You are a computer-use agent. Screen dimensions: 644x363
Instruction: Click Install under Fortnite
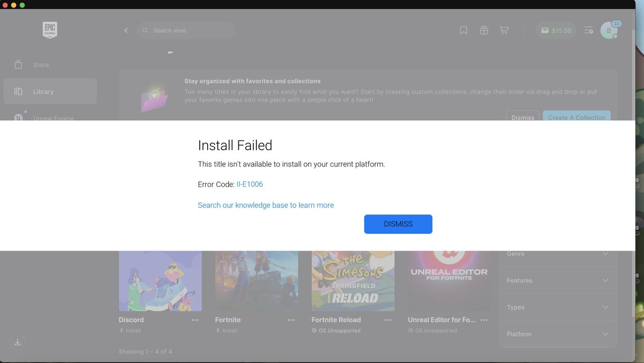coord(226,331)
